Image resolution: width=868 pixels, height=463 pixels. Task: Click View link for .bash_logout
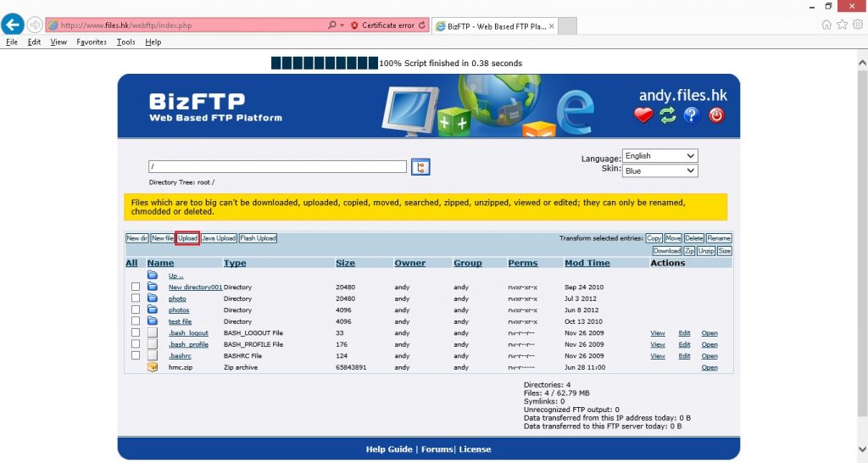pos(658,333)
